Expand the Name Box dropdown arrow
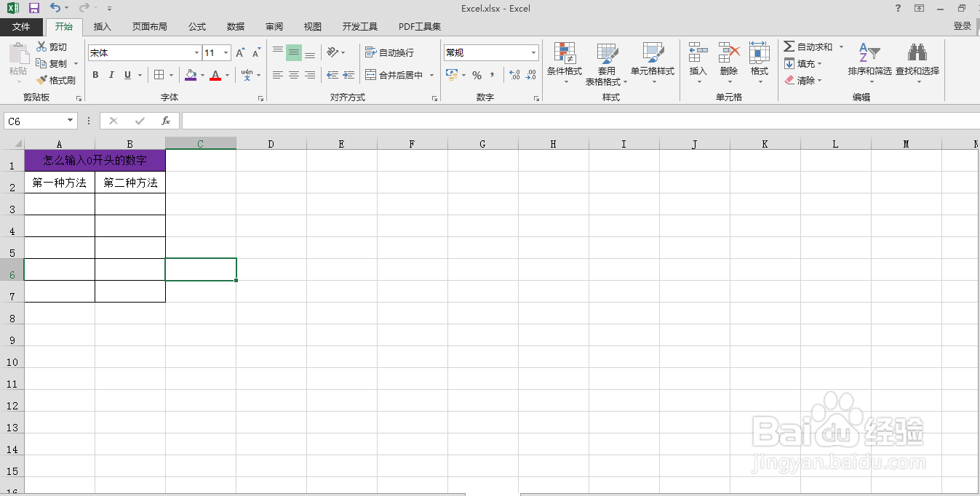This screenshot has width=980, height=496. (x=71, y=121)
